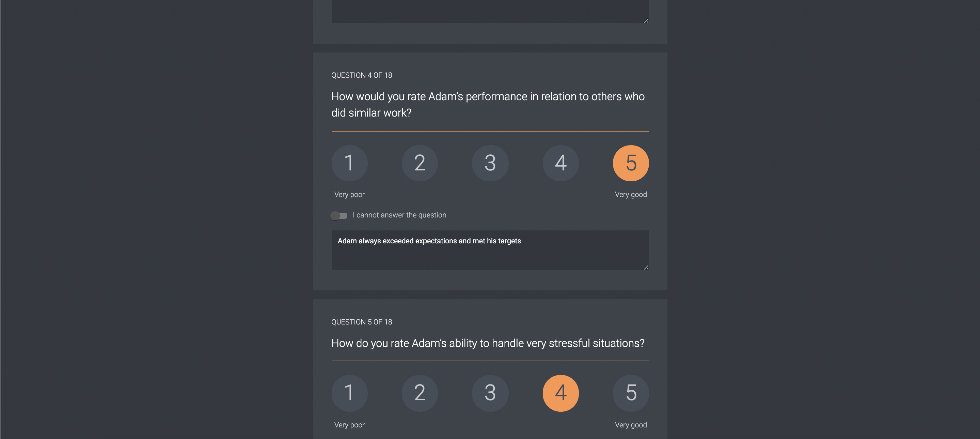Select highlighted rating 5 in Question 4

[x=631, y=163]
